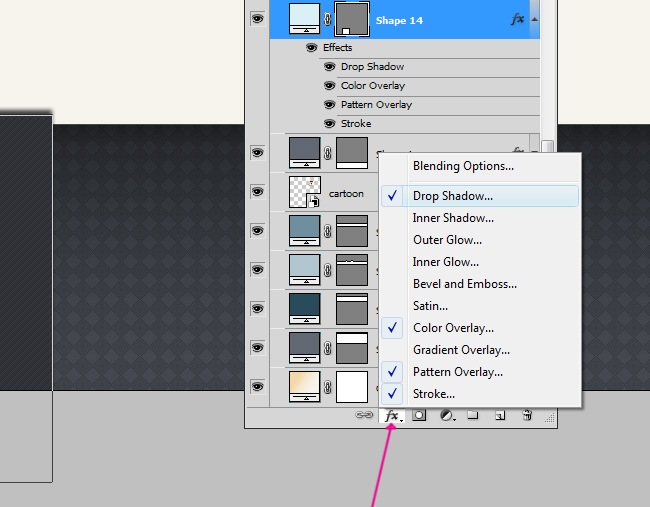Click the Add Layer Style fx button
Viewport: 650px width, 507px height.
click(x=392, y=416)
